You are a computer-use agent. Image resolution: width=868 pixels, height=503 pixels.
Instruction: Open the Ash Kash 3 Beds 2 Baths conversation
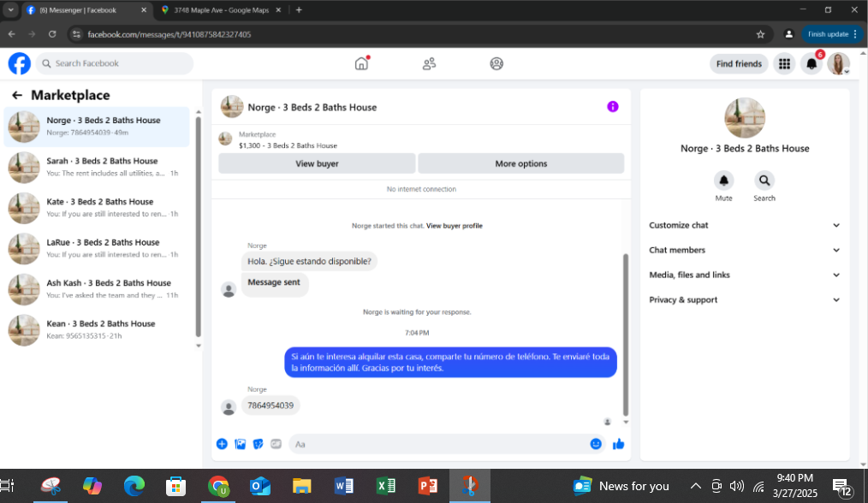pyautogui.click(x=97, y=289)
